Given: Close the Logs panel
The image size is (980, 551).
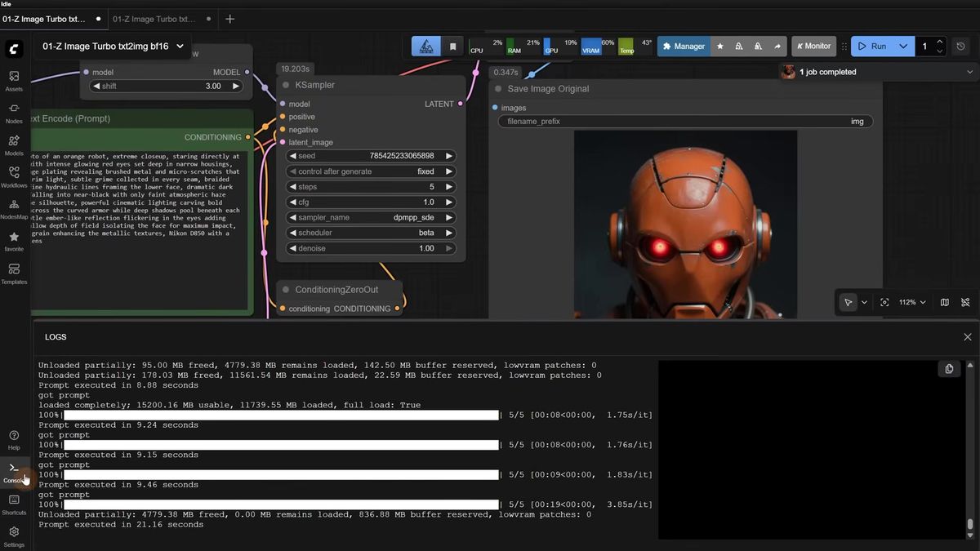Looking at the screenshot, I should 968,337.
